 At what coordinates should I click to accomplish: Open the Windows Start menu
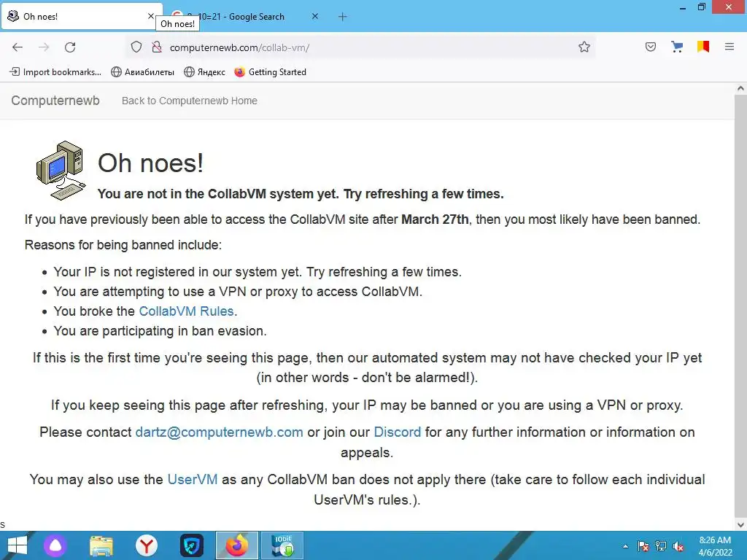(18, 545)
